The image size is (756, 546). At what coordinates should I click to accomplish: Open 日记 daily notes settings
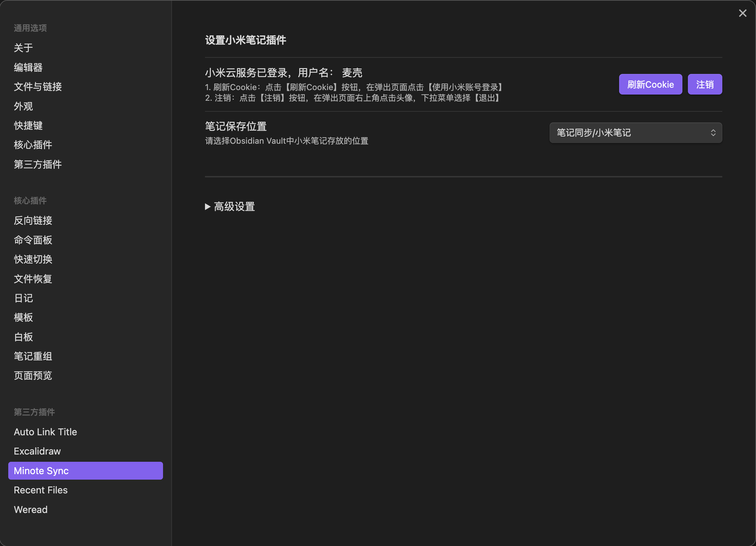23,298
